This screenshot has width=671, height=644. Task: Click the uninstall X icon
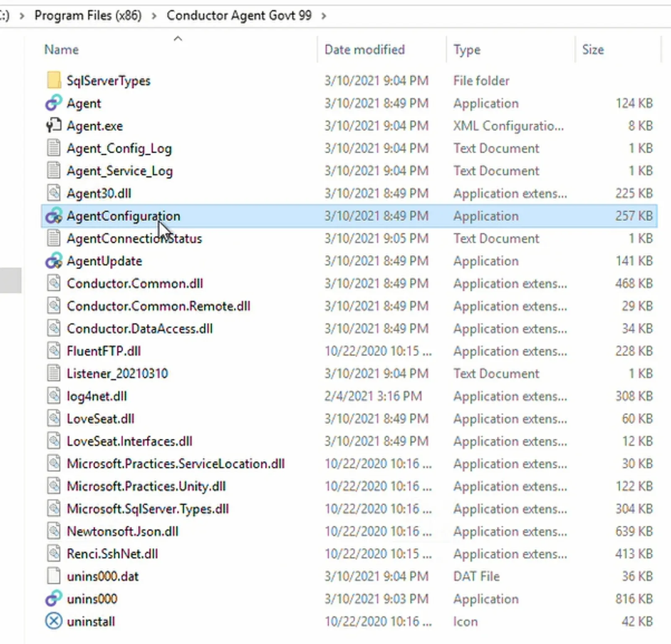(x=54, y=621)
